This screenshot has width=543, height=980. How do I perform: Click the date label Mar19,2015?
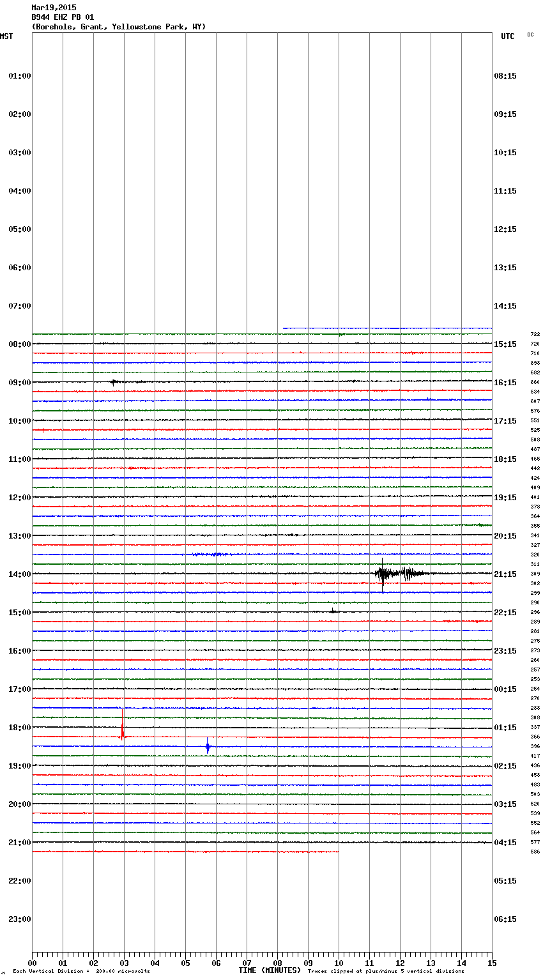tap(54, 8)
